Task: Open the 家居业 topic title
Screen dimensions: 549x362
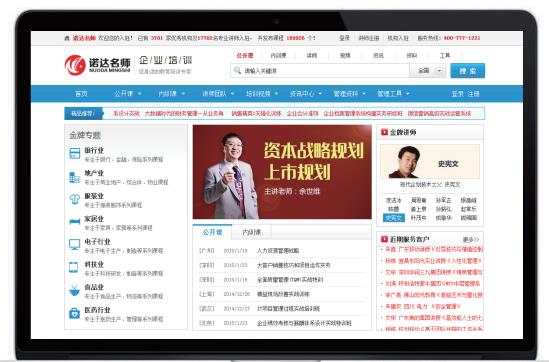Action: (94, 219)
